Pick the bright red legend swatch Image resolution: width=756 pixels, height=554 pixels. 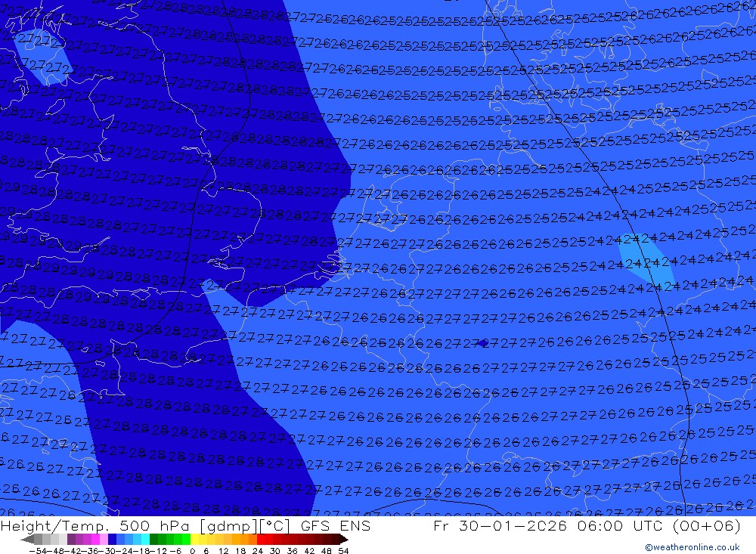click(x=261, y=540)
